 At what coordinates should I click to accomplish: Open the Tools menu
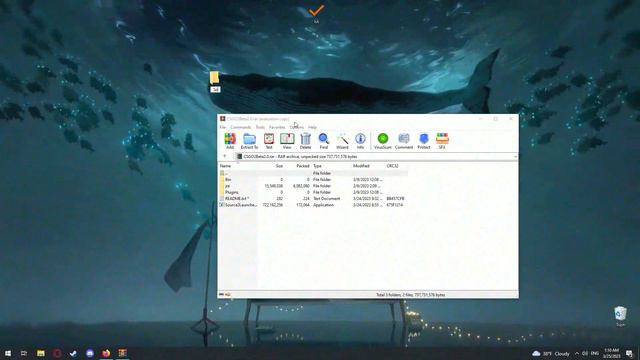(260, 127)
